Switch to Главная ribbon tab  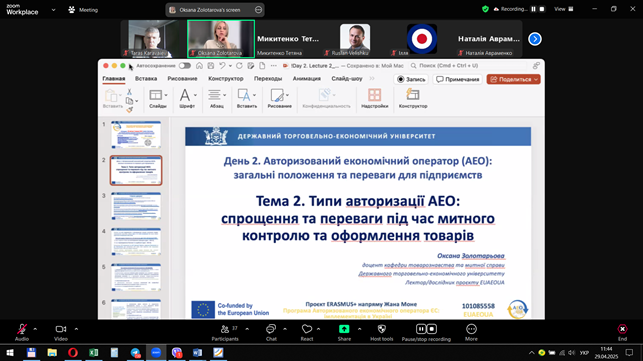[x=114, y=79]
